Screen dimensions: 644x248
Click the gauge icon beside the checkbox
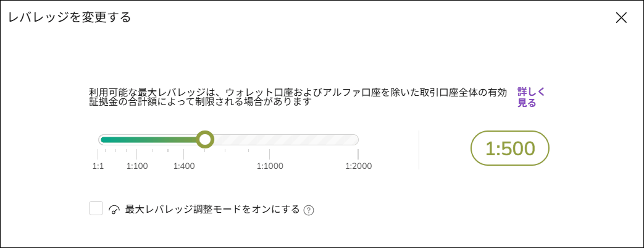tap(114, 210)
